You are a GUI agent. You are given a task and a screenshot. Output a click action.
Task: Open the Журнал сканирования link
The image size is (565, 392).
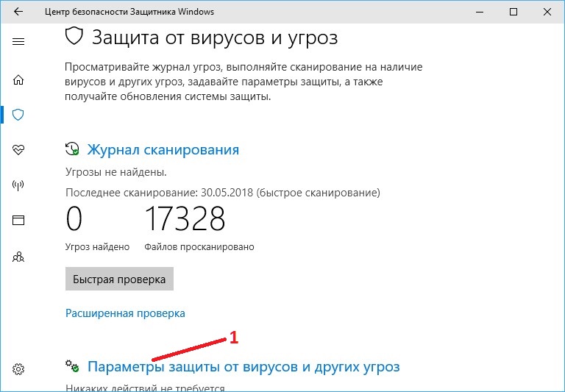[x=163, y=149]
